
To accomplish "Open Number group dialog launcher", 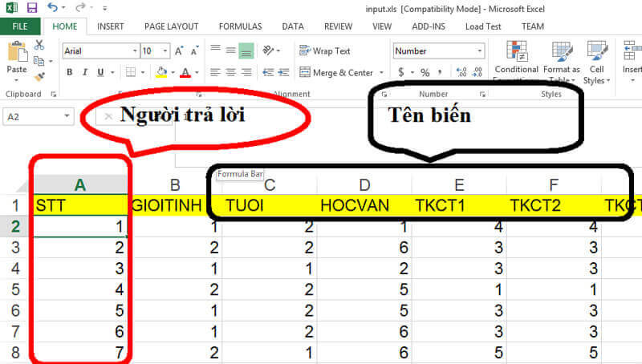I will pos(482,94).
